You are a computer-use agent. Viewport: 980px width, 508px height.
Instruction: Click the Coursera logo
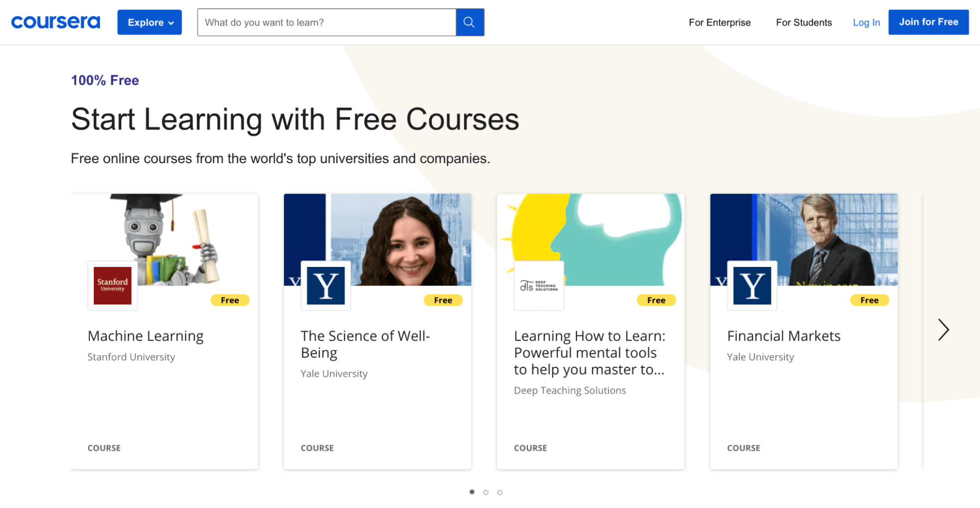[55, 21]
